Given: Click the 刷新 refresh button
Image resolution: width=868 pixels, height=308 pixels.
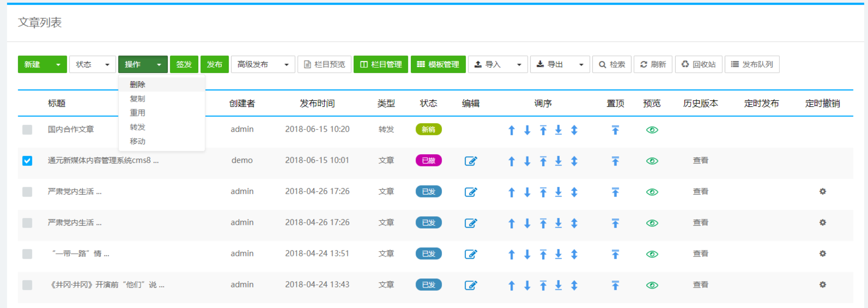Looking at the screenshot, I should (653, 64).
